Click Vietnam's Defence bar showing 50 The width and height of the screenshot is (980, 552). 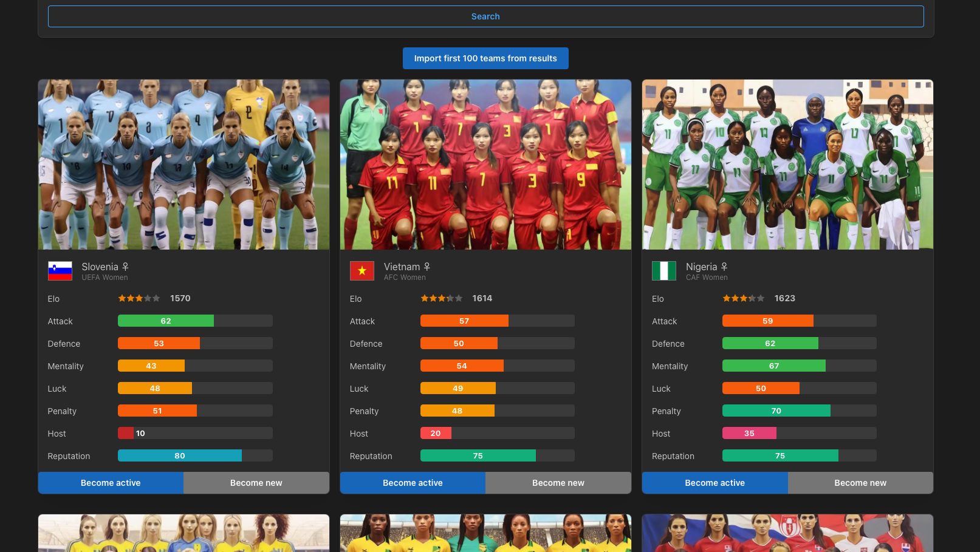pyautogui.click(x=498, y=343)
